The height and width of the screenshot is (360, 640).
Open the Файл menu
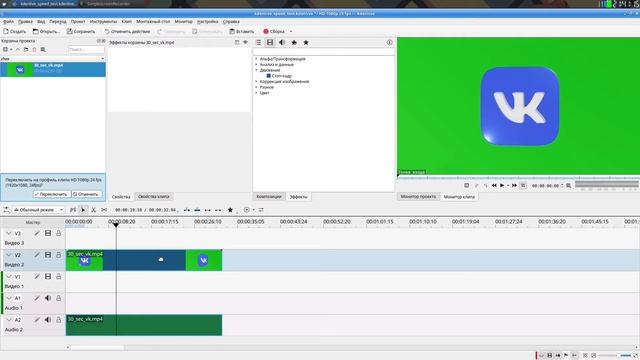coord(8,22)
